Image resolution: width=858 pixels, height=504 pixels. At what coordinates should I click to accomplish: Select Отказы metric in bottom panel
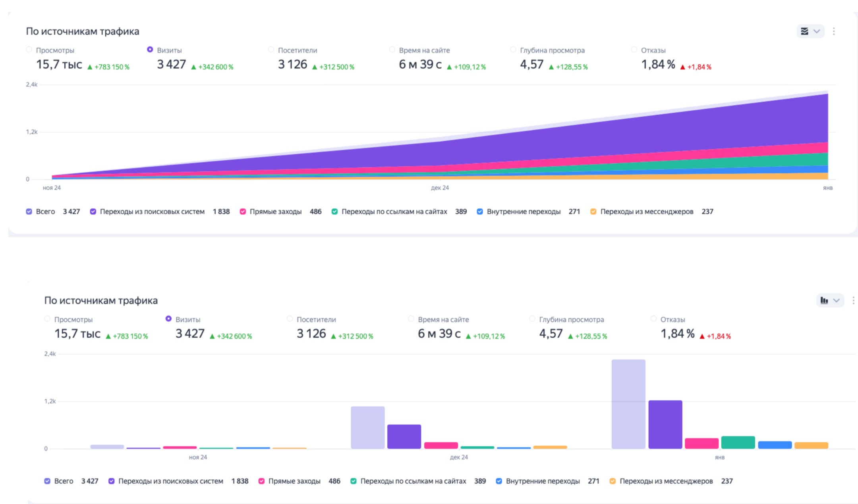point(653,319)
